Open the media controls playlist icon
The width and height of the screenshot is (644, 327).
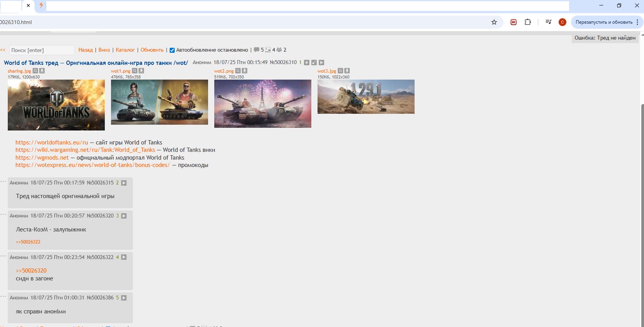(549, 22)
